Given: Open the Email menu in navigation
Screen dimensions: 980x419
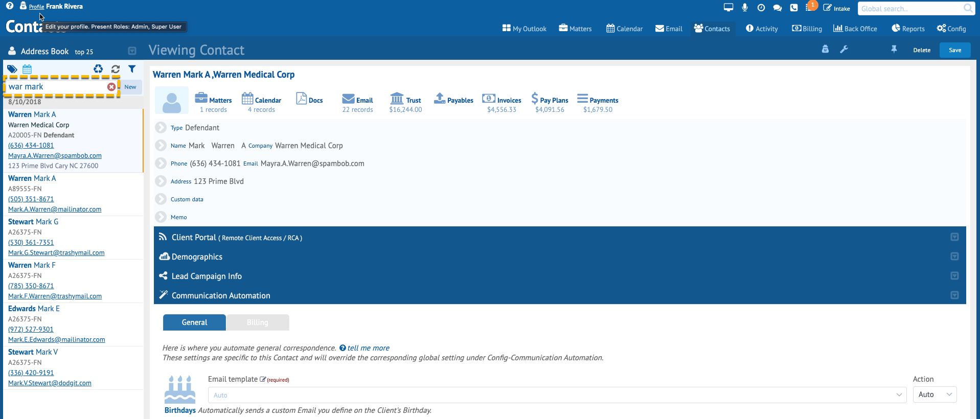Looking at the screenshot, I should [669, 29].
